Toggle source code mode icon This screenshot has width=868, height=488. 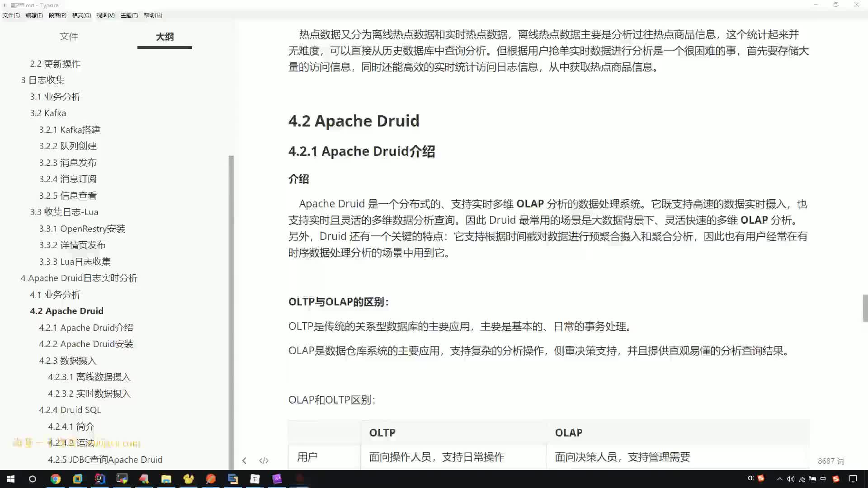click(264, 460)
